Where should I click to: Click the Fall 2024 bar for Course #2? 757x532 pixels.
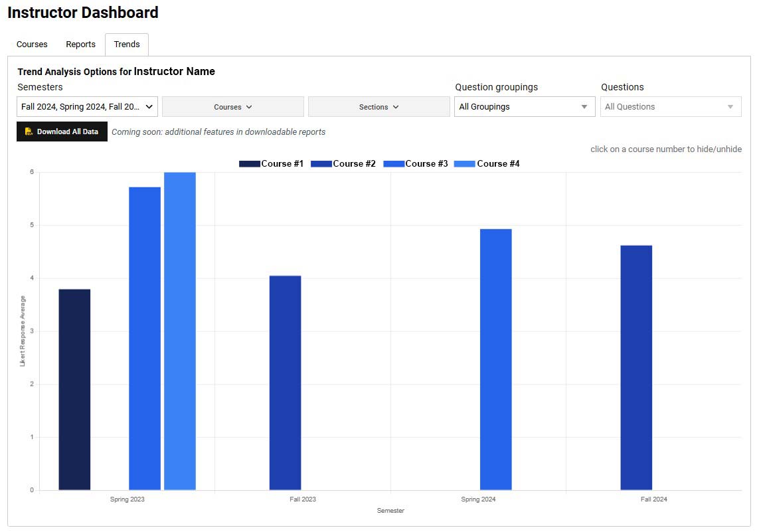(636, 365)
